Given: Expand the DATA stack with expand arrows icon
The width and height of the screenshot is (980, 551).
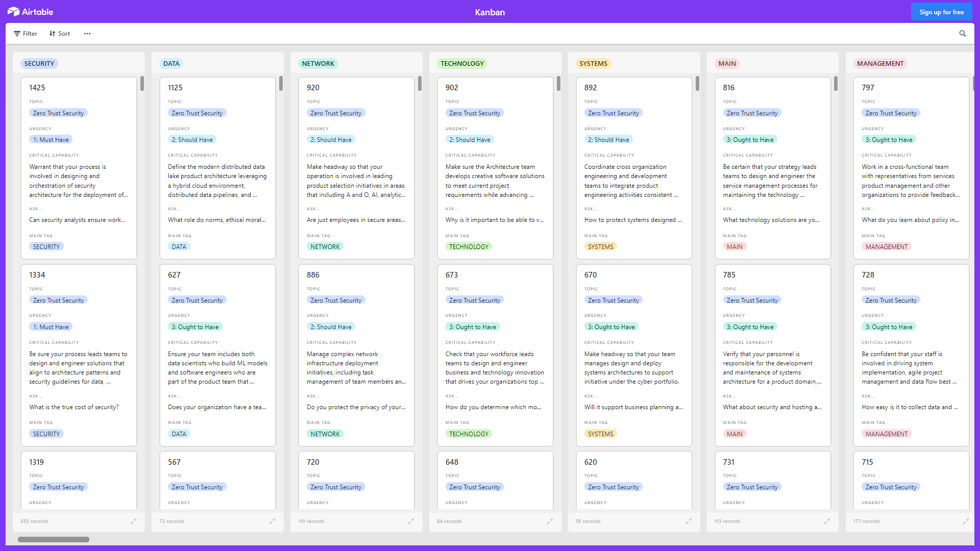Looking at the screenshot, I should point(273,521).
